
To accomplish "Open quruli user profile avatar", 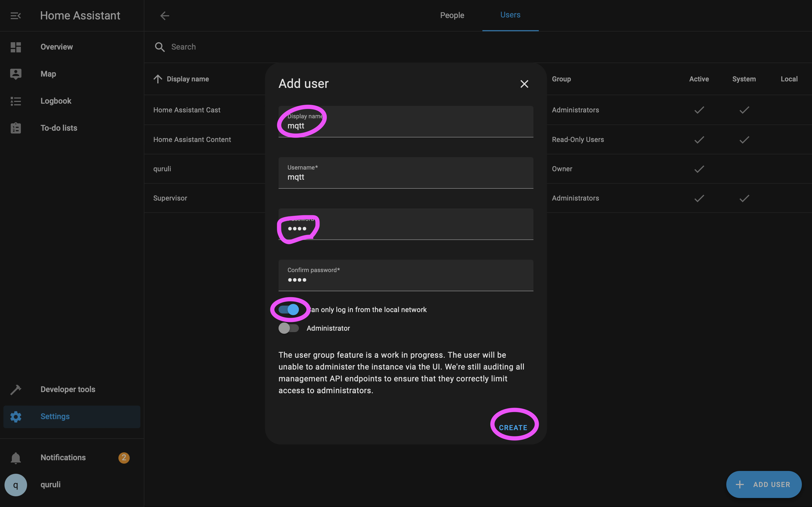I will [x=16, y=485].
